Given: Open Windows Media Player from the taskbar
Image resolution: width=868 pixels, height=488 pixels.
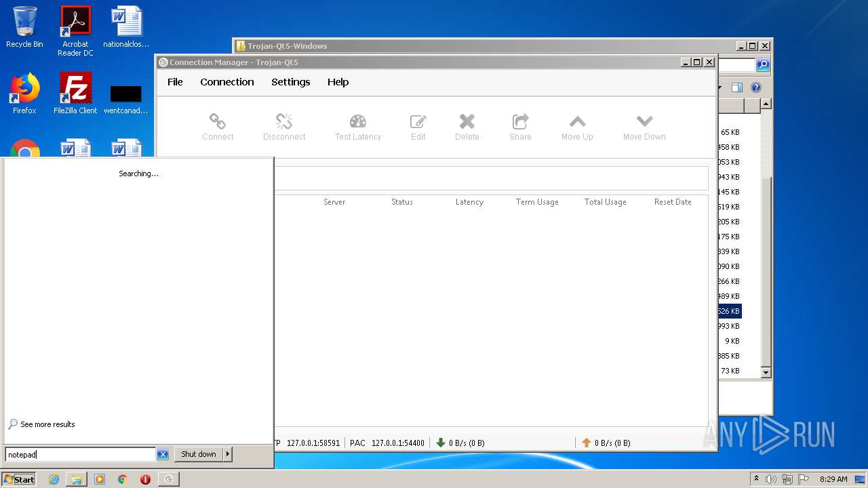Looking at the screenshot, I should pyautogui.click(x=100, y=479).
